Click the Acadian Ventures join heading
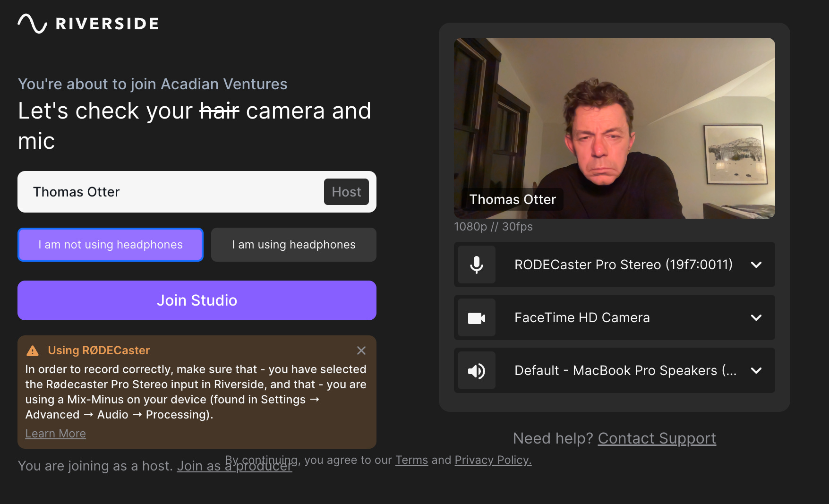 coord(153,84)
